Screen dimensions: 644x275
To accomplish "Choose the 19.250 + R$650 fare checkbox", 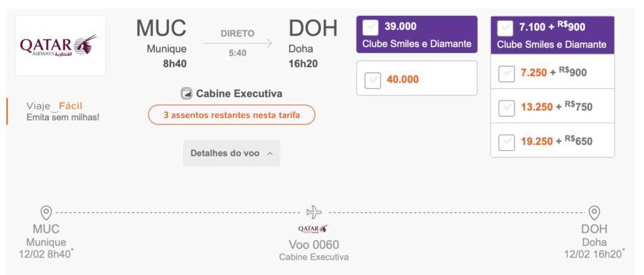I will [x=506, y=143].
